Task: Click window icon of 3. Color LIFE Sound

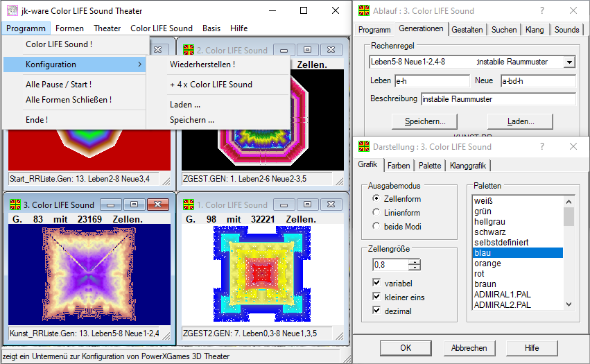Action: coord(15,205)
